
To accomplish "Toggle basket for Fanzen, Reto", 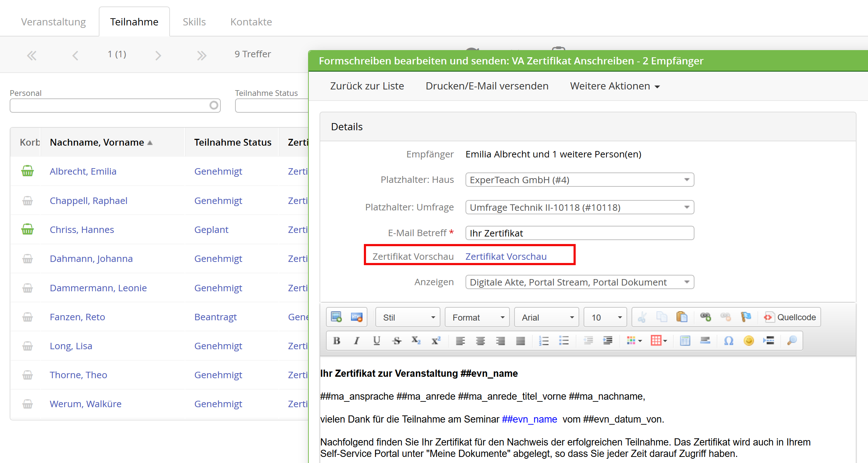I will (x=28, y=317).
